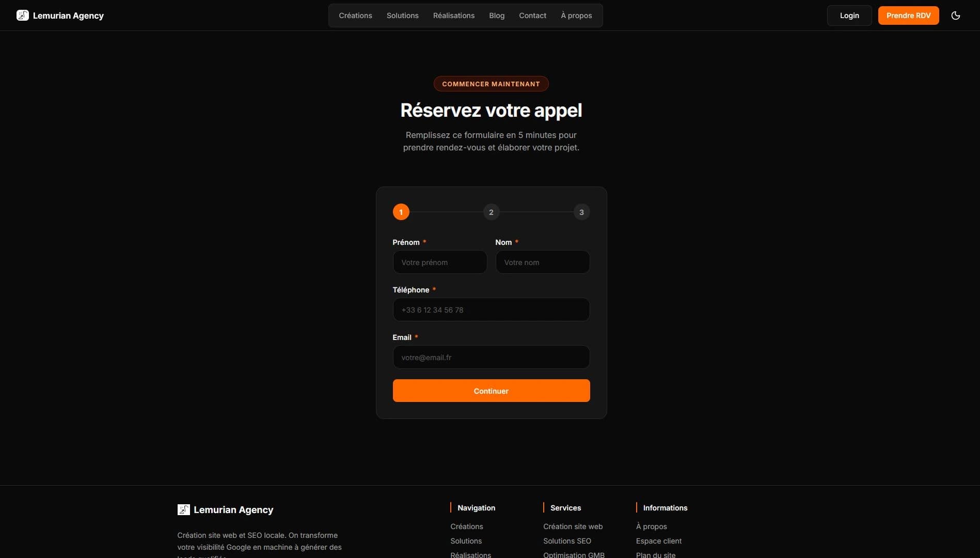Screen dimensions: 980x558
Task: Open the Solutions menu item
Action: 402,16
